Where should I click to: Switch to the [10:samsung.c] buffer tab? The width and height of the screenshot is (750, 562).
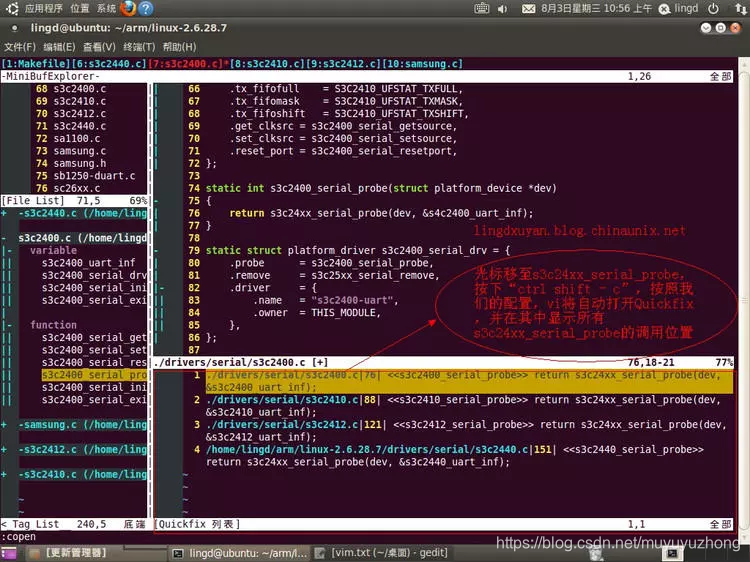(422, 64)
